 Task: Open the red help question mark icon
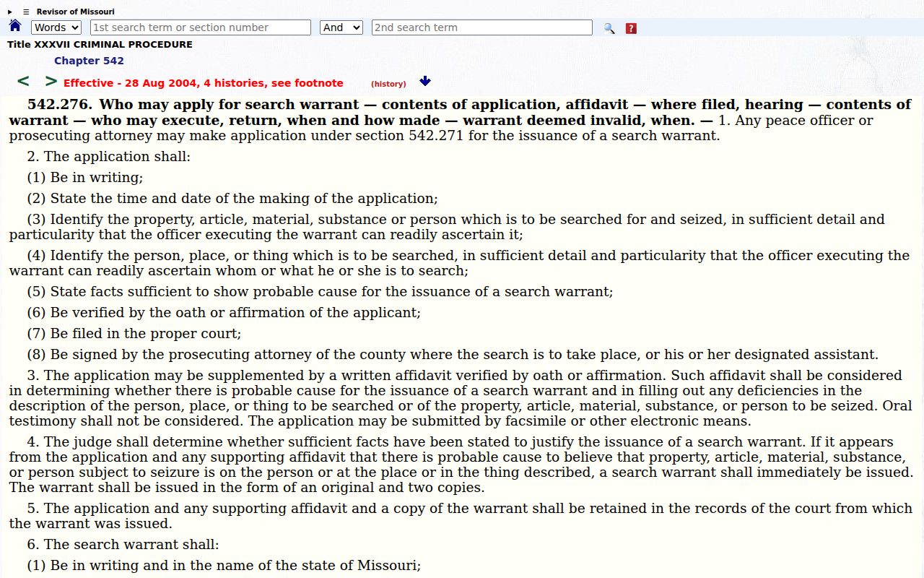[631, 28]
